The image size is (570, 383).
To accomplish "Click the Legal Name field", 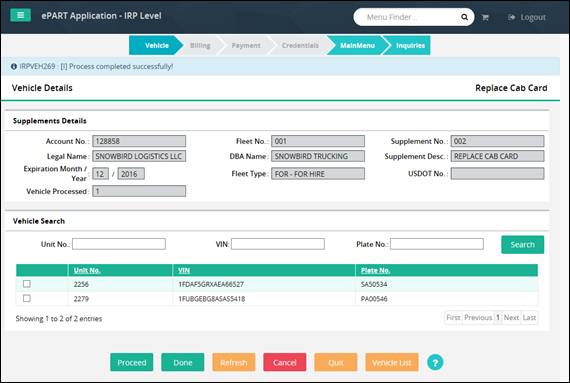I will coord(139,156).
